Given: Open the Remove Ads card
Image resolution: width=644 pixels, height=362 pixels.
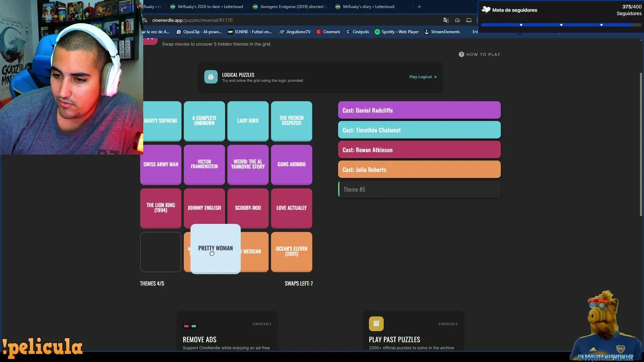Looking at the screenshot, I should [x=227, y=332].
